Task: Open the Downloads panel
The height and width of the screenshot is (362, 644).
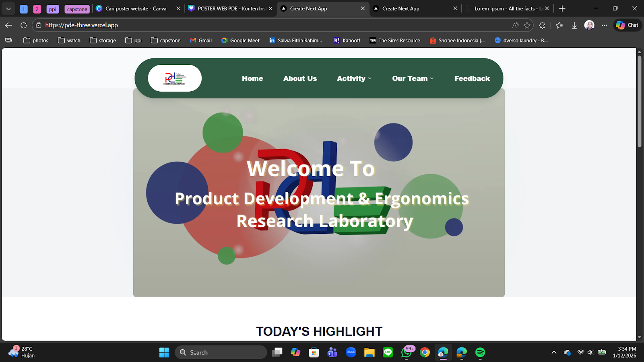Action: pyautogui.click(x=574, y=25)
